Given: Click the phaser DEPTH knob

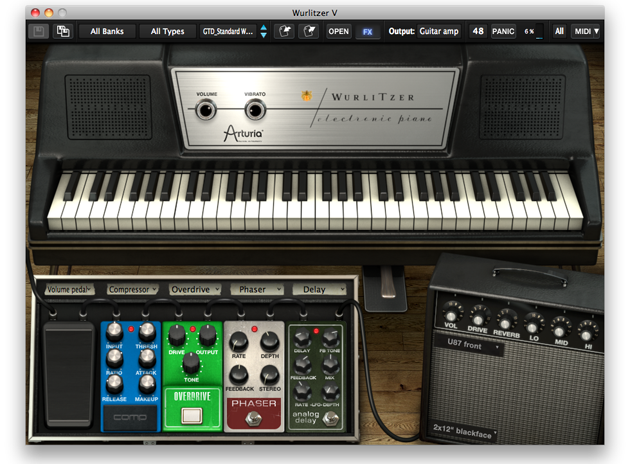Looking at the screenshot, I should (x=269, y=341).
